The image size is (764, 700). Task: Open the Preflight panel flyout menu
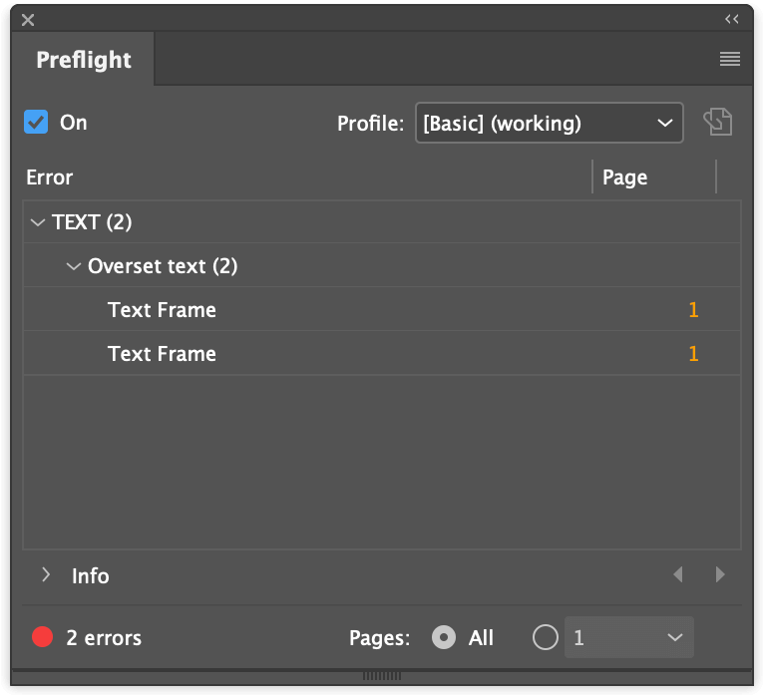pyautogui.click(x=730, y=60)
